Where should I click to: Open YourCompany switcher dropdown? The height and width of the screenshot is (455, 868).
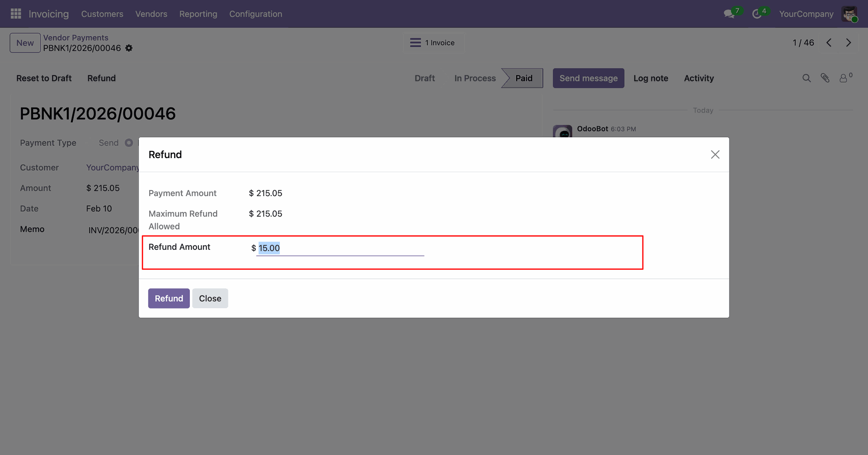tap(806, 14)
